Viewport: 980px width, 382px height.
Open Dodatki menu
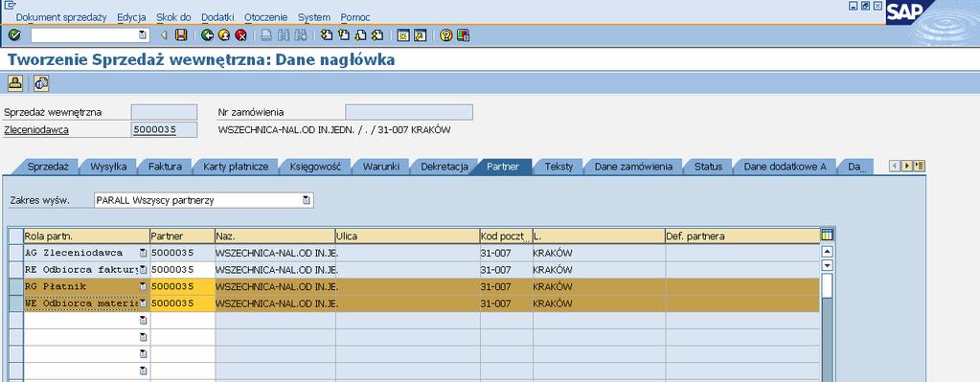point(217,17)
